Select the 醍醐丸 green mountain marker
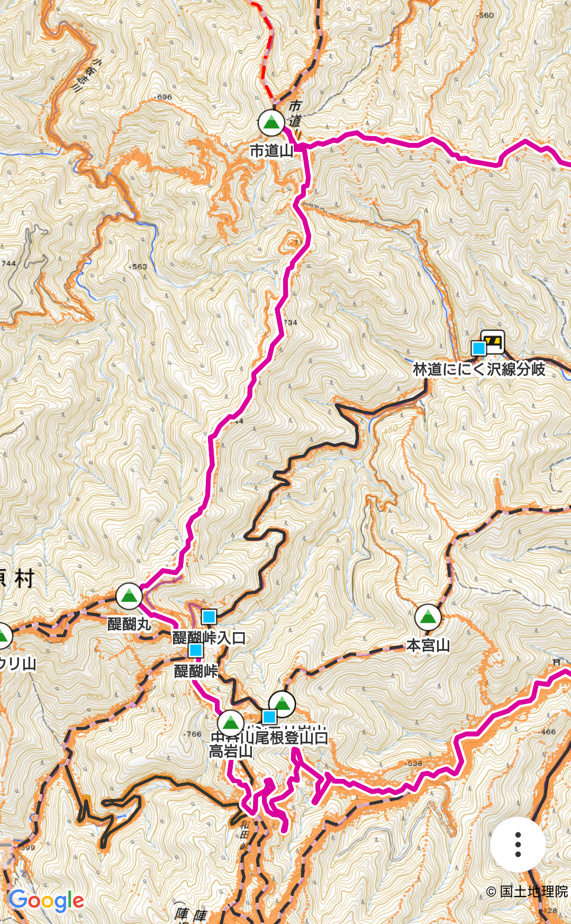Image resolution: width=571 pixels, height=924 pixels. pos(129,597)
